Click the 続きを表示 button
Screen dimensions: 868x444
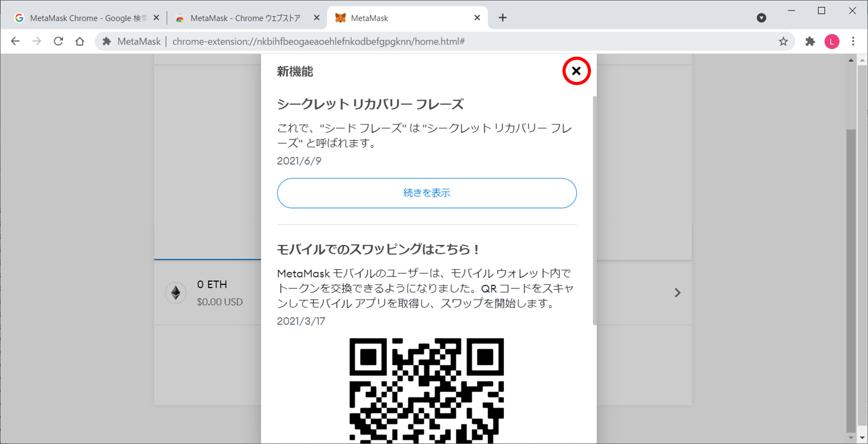(426, 193)
